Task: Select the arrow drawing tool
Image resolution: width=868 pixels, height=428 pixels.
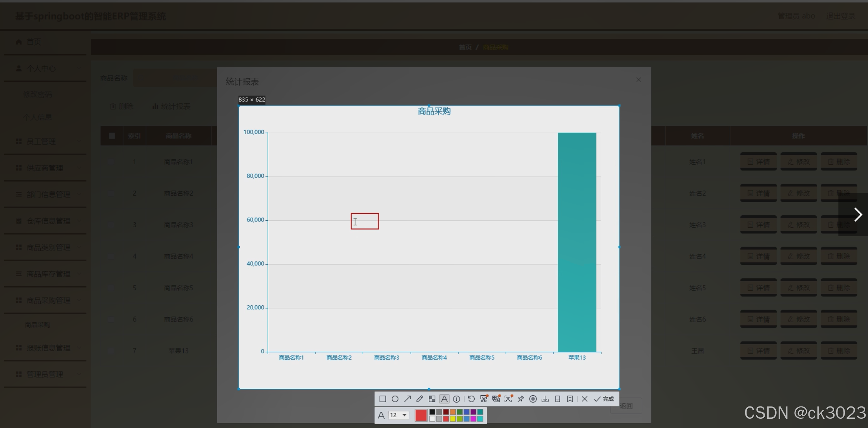Action: pyautogui.click(x=407, y=399)
